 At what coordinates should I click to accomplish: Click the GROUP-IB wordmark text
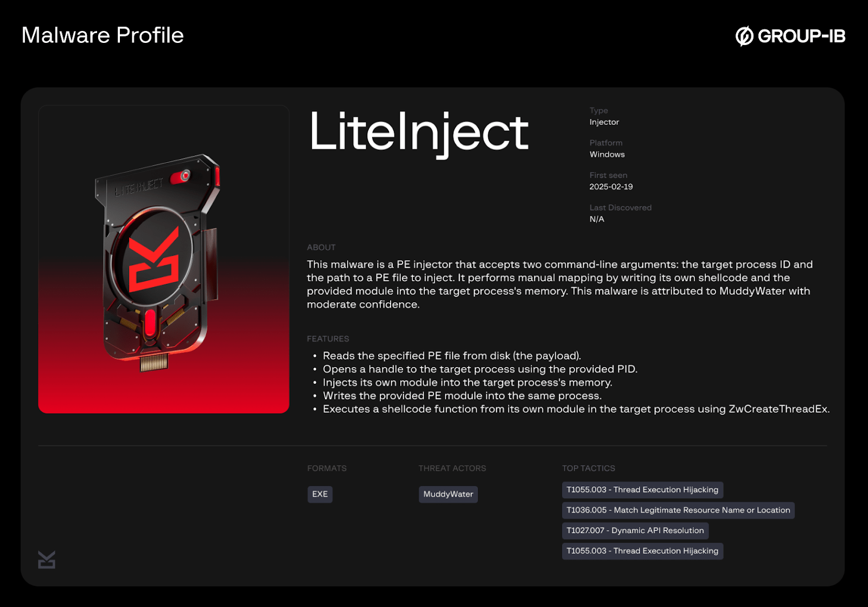pos(801,36)
